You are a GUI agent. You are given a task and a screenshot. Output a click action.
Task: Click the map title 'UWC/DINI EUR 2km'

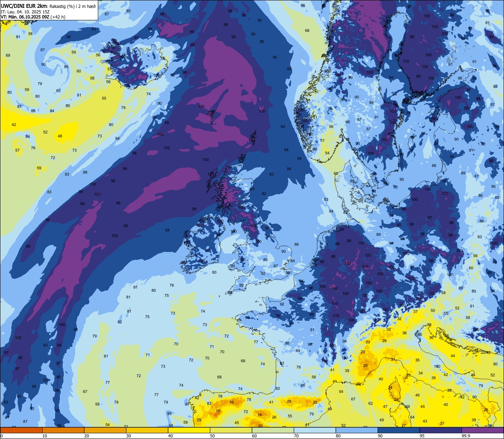(24, 6)
